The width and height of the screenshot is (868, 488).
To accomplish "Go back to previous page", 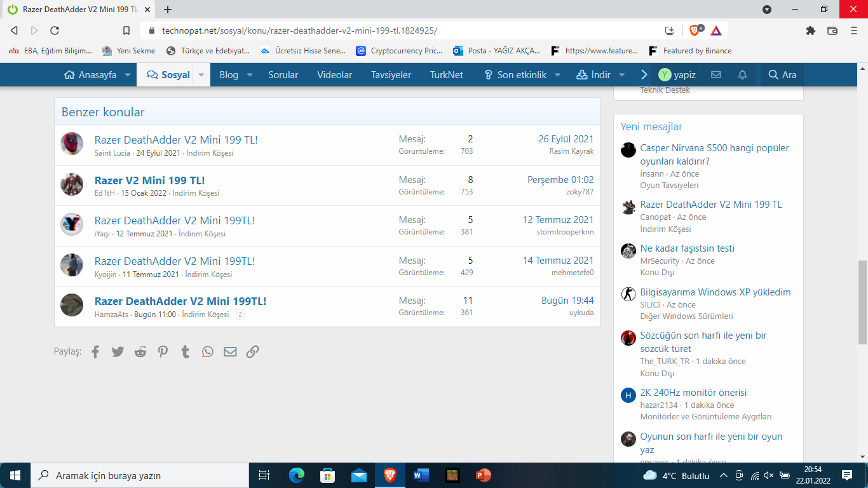I will [x=14, y=30].
